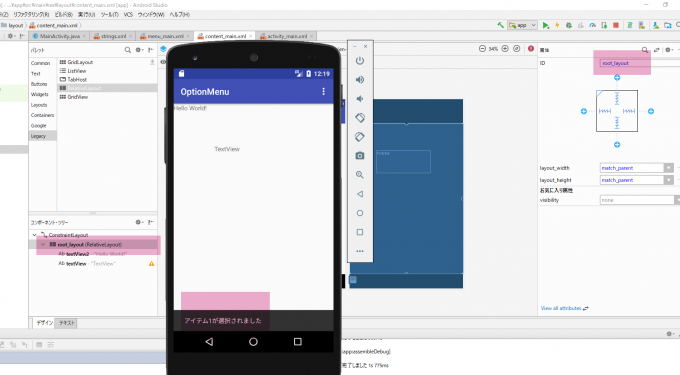Collapse the ConstraintLayout tree node
This screenshot has width=680, height=375.
35,235
